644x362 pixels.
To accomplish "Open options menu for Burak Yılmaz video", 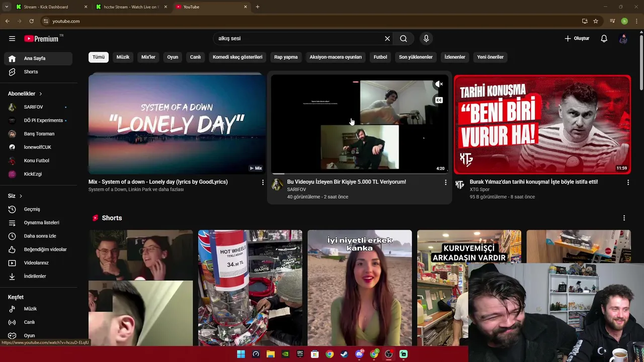I will pos(628,183).
